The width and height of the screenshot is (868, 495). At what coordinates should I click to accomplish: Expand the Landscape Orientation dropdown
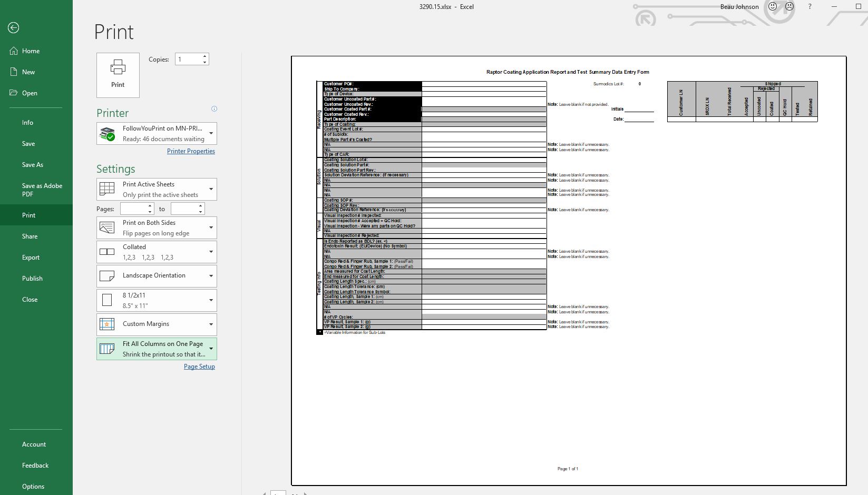[157, 276]
